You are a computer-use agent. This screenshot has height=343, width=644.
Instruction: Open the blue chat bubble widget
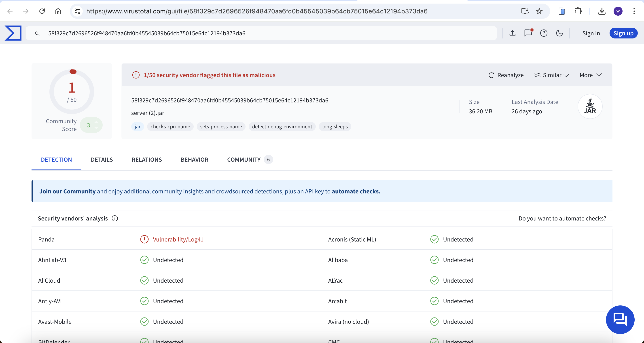(x=620, y=320)
